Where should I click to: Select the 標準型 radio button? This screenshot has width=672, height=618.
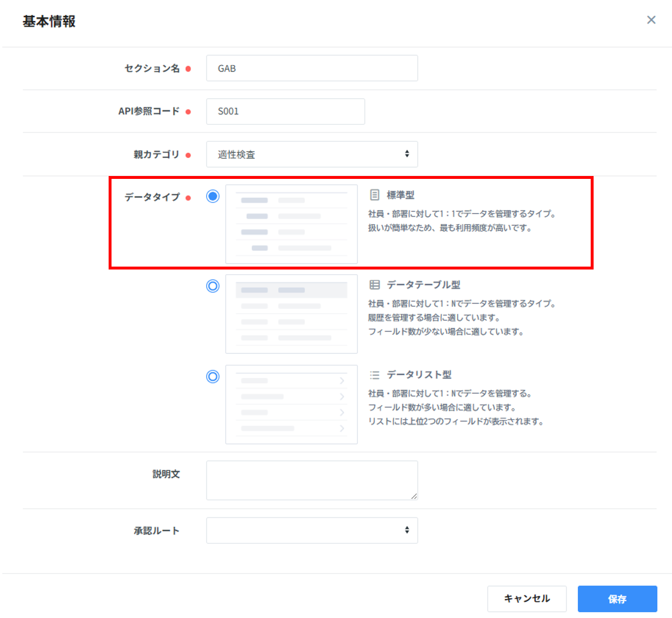point(213,196)
